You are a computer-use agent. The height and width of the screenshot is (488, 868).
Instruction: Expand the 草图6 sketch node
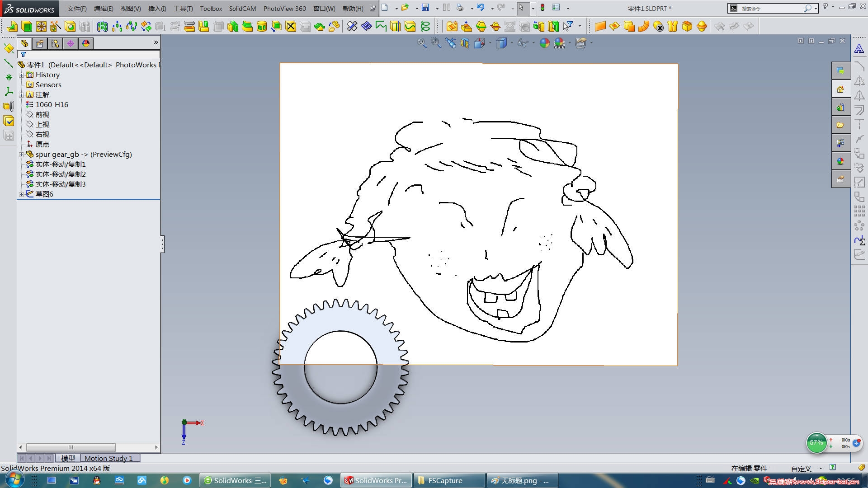point(21,194)
